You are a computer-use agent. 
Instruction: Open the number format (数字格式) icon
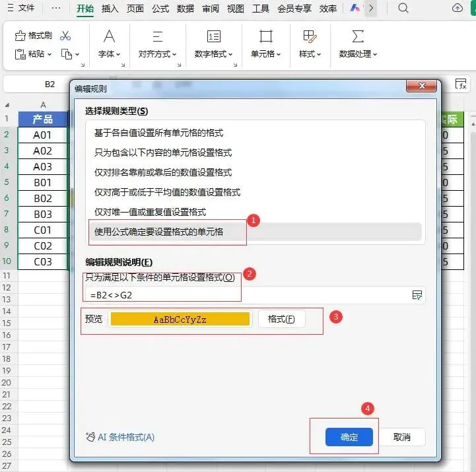[214, 36]
